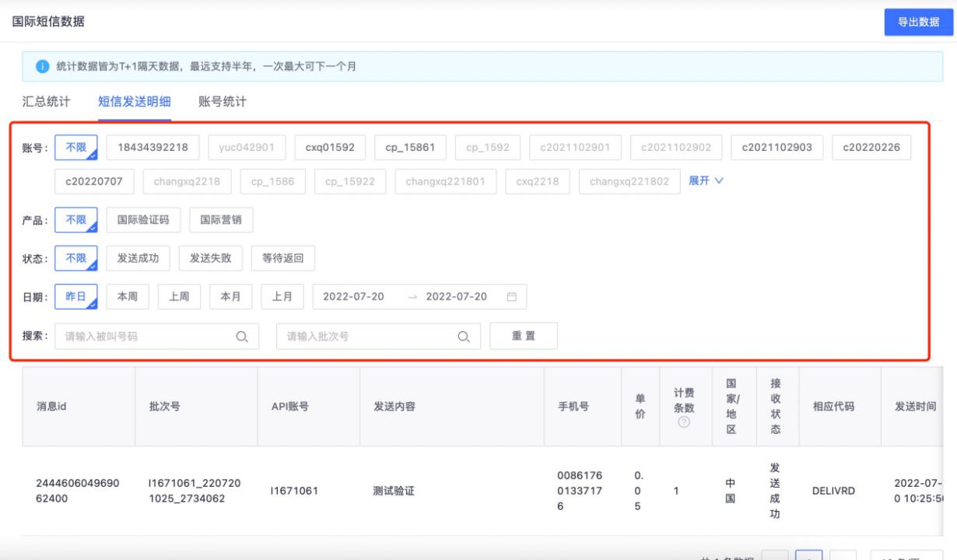Select the 本周 date filter
Image resolution: width=957 pixels, height=560 pixels.
point(128,296)
